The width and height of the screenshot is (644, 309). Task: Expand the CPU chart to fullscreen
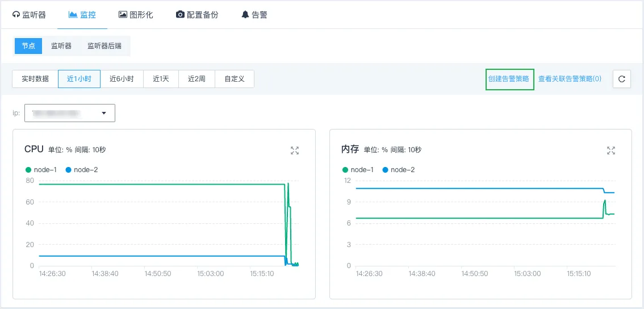[x=294, y=151]
